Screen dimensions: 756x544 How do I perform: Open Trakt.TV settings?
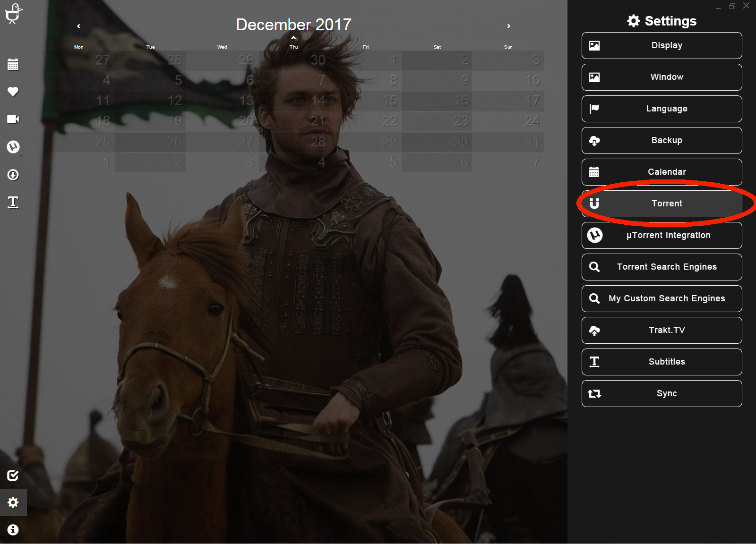[662, 331]
